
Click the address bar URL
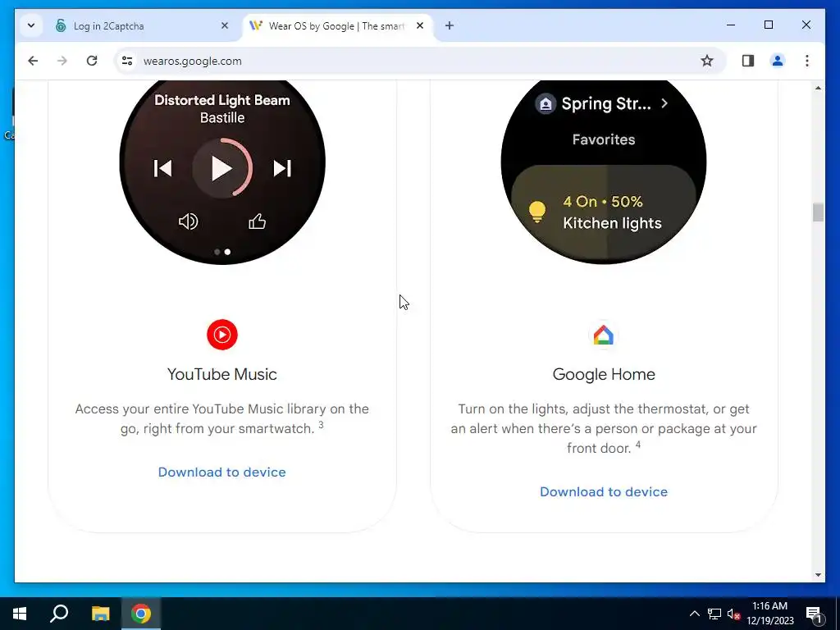coord(192,61)
